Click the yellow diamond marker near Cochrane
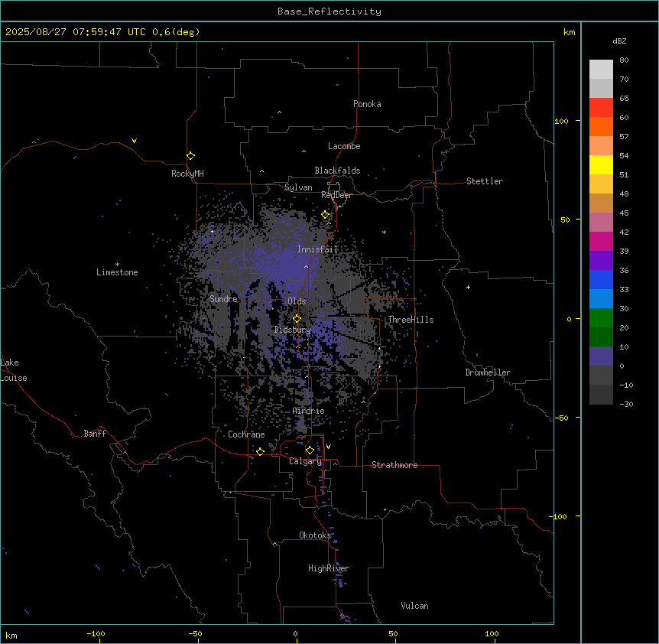Screen dimensions: 659x644 click(260, 451)
